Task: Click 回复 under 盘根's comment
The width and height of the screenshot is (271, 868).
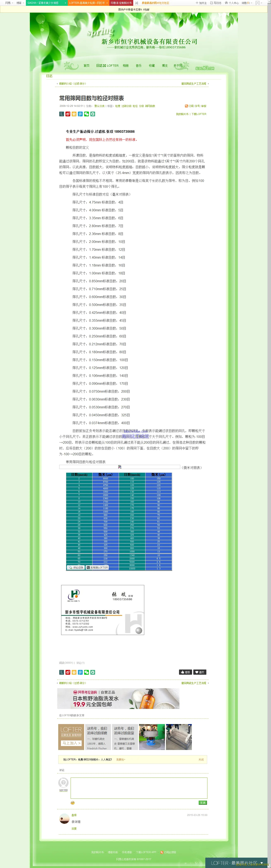Action: pos(74,829)
